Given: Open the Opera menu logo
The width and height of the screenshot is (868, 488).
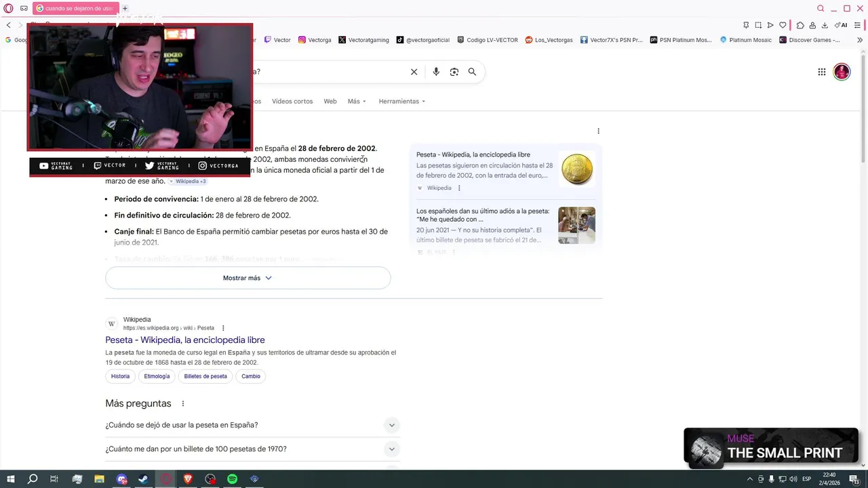Looking at the screenshot, I should 8,8.
